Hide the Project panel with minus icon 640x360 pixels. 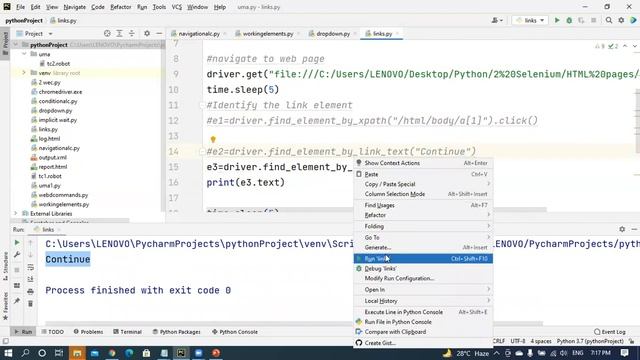[159, 33]
